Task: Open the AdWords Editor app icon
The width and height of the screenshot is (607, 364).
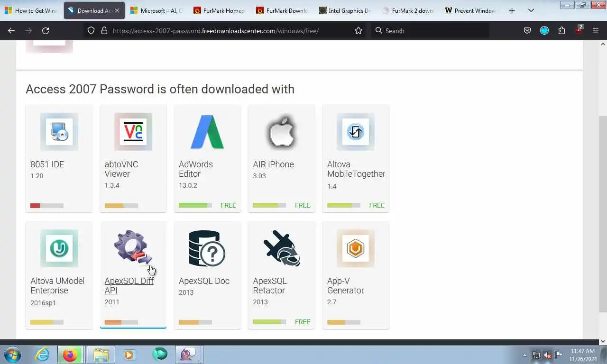Action: (x=207, y=132)
